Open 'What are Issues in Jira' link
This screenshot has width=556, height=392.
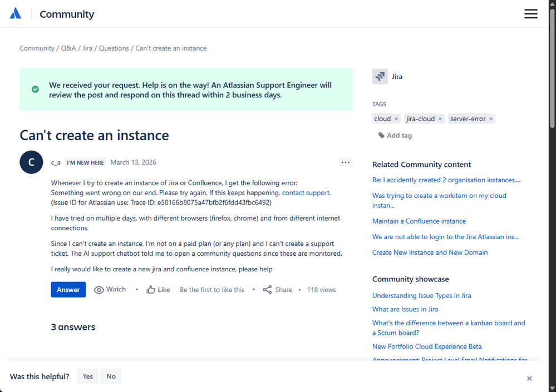(405, 309)
